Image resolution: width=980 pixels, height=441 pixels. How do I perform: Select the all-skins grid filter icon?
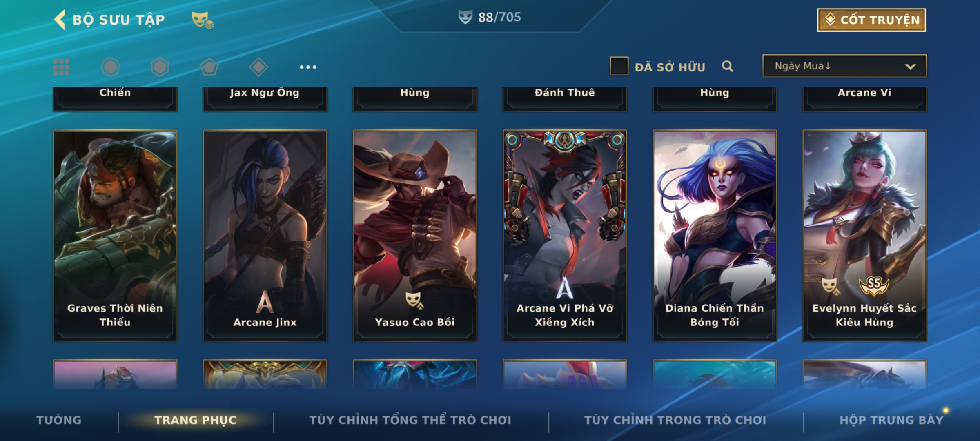(61, 67)
